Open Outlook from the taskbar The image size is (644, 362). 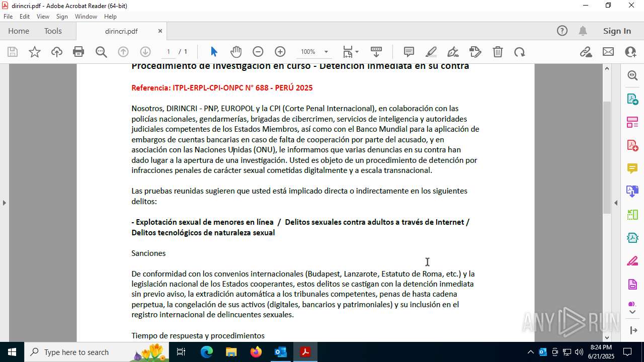coord(280,352)
